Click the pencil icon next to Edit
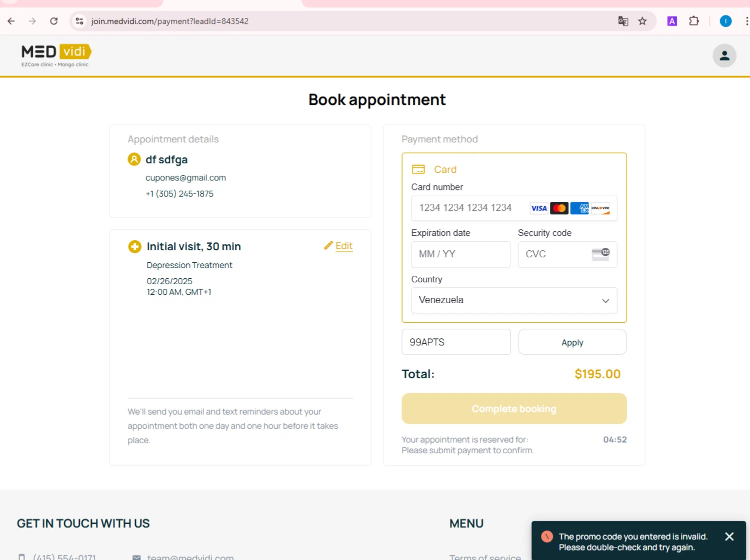The height and width of the screenshot is (560, 750). (x=328, y=245)
